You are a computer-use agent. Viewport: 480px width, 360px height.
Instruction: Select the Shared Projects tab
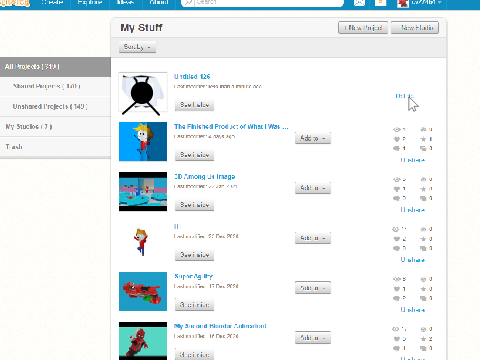coord(55,86)
